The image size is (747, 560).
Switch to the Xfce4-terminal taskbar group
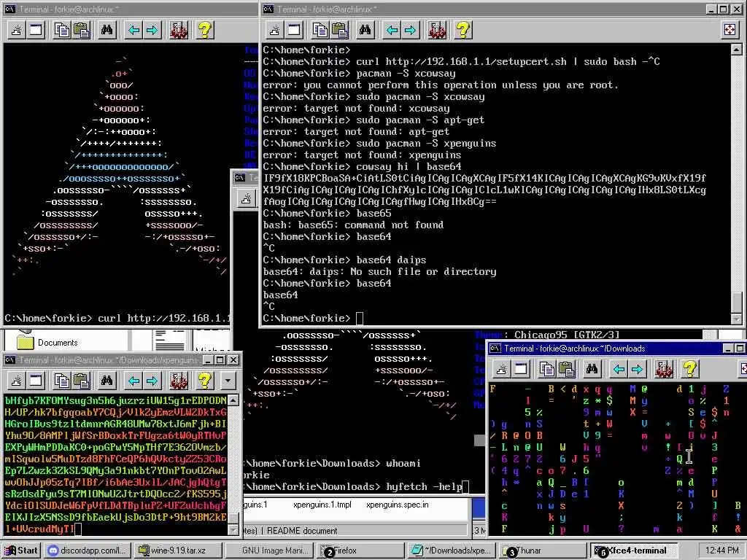click(635, 551)
